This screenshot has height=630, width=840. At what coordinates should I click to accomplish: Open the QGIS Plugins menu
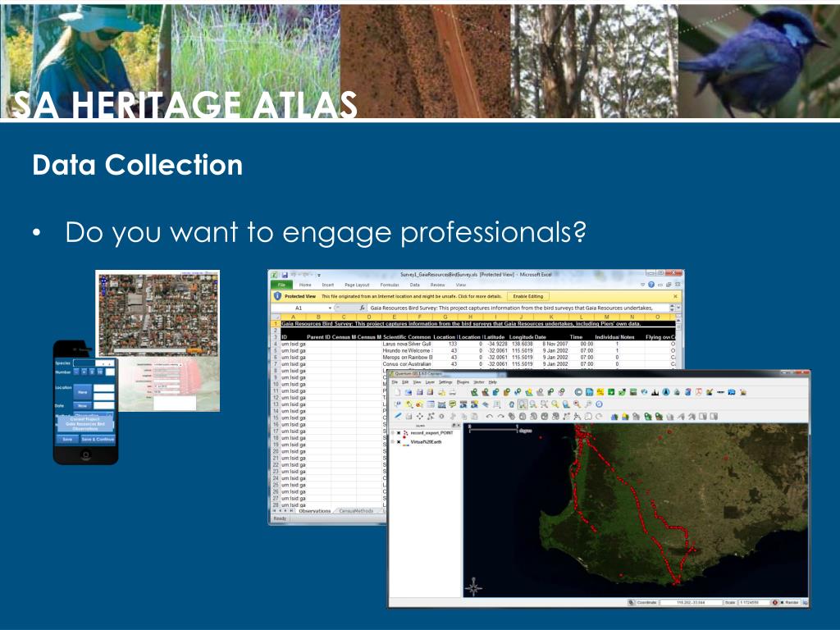coord(463,382)
